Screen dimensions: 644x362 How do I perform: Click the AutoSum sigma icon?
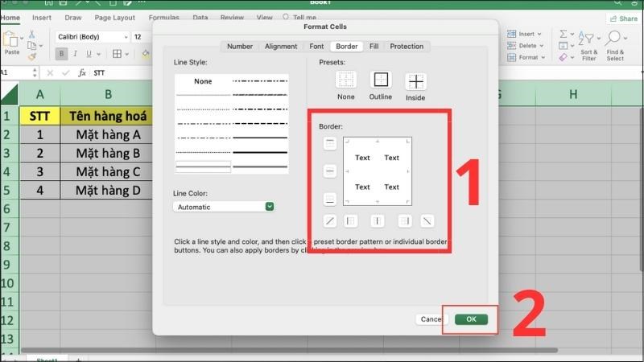point(563,34)
